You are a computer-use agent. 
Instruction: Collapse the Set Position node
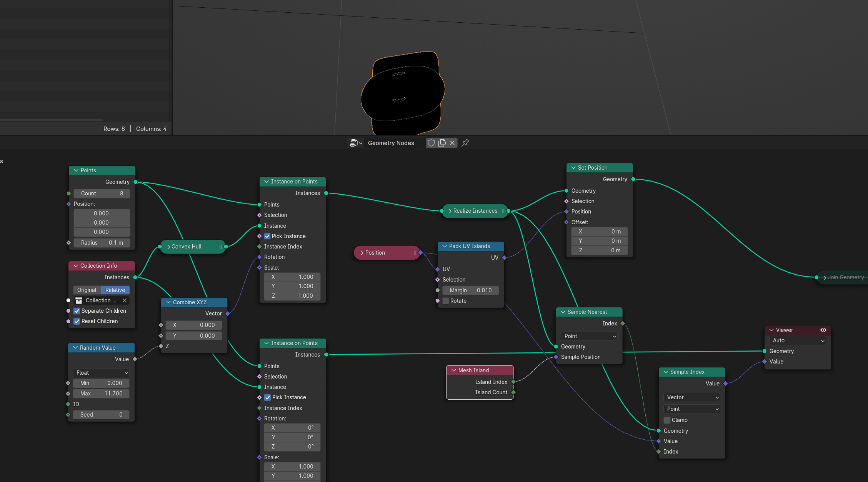point(573,168)
